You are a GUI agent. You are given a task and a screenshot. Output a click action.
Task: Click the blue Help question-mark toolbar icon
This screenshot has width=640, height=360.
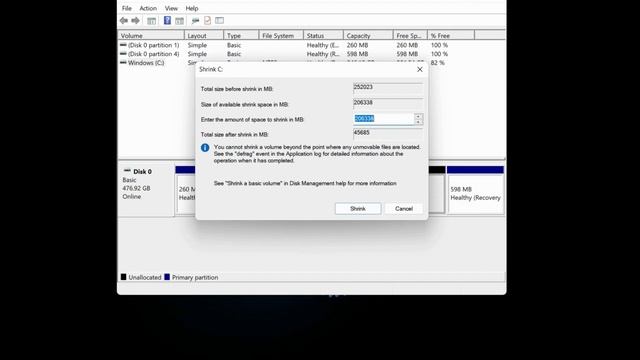[x=167, y=20]
